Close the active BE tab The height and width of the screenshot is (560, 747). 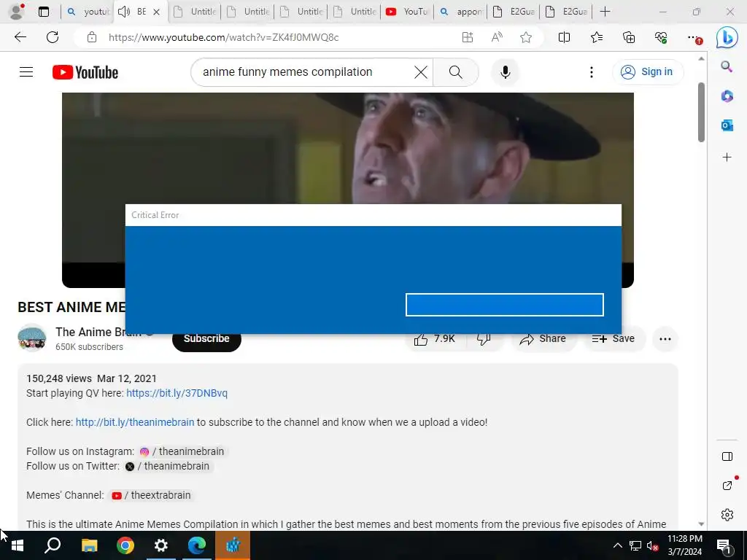[156, 12]
